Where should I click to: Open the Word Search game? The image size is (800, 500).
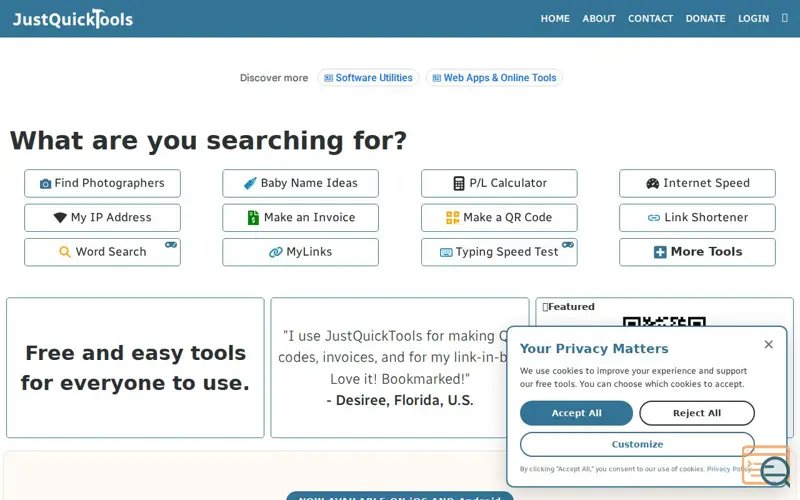pos(102,252)
